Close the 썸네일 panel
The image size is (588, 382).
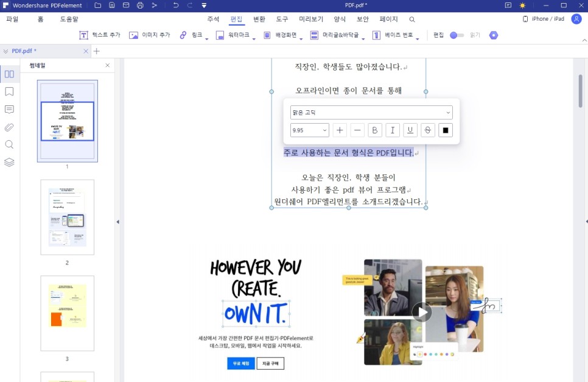[108, 65]
